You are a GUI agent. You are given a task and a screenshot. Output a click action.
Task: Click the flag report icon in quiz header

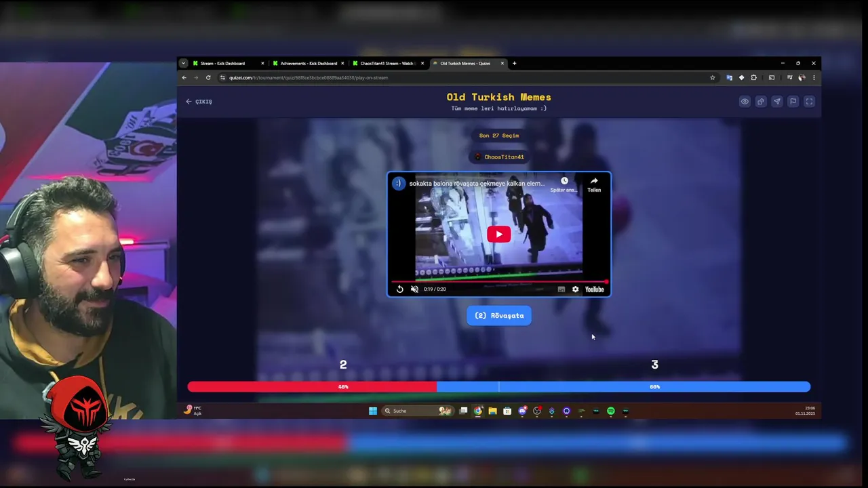(x=793, y=102)
